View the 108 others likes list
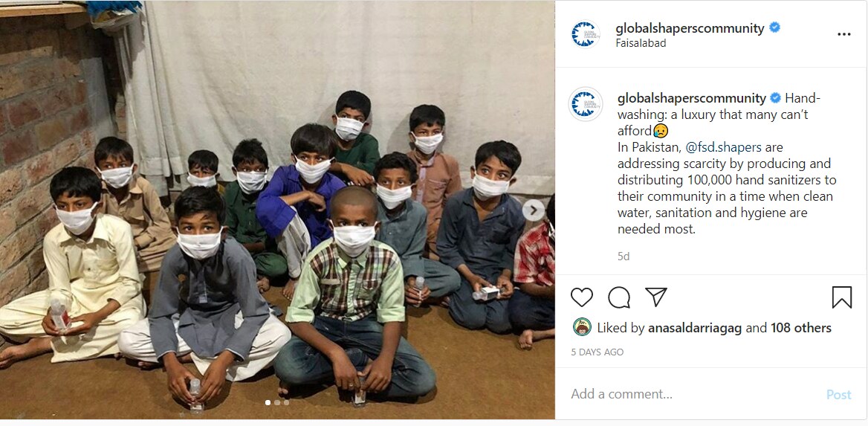868x426 pixels. pyautogui.click(x=800, y=328)
